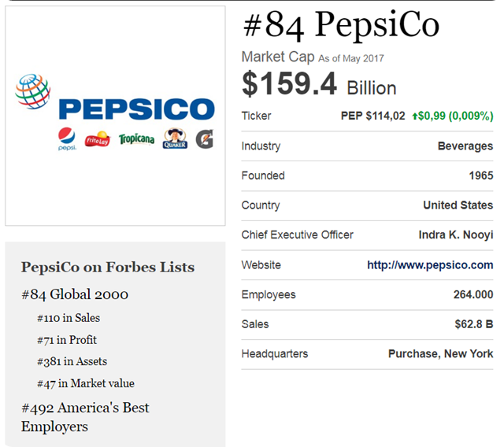Click the $159.4 Billion market cap figure
Image resolution: width=504 pixels, height=447 pixels.
tap(318, 84)
